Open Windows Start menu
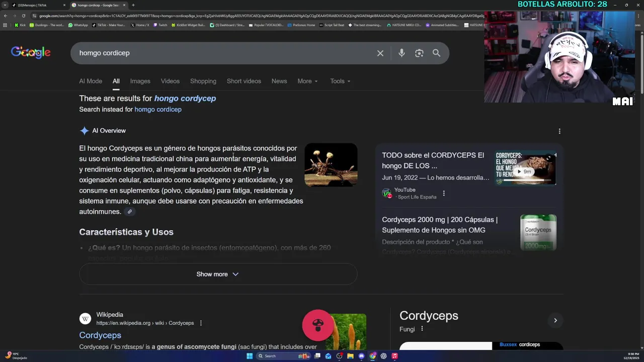 (250, 356)
